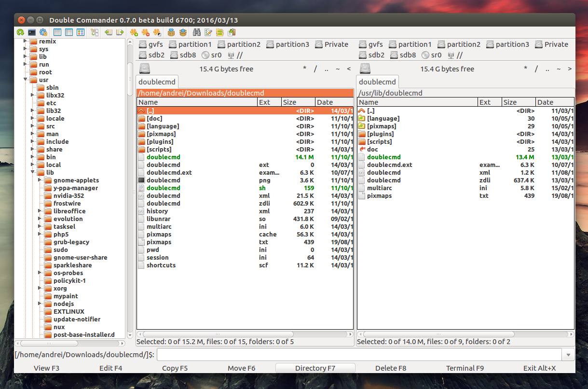Select the sparkleshare folder in the tree
The height and width of the screenshot is (389, 588).
pyautogui.click(x=72, y=265)
